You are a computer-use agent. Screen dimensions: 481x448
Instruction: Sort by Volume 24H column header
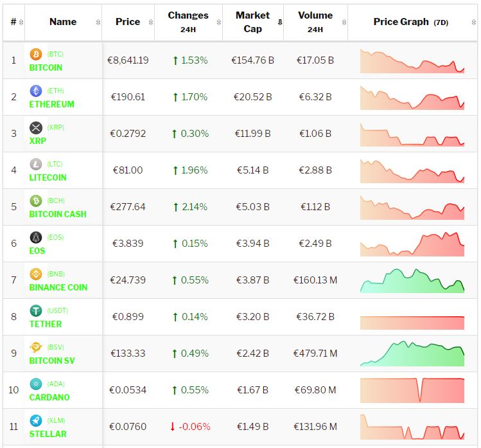click(315, 22)
